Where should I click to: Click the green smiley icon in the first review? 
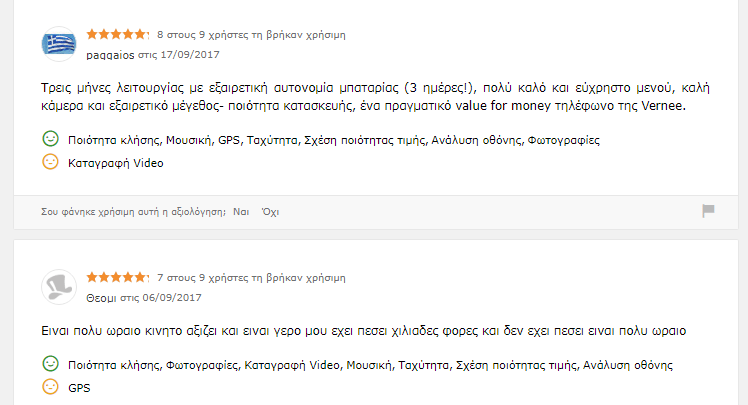[x=50, y=139]
